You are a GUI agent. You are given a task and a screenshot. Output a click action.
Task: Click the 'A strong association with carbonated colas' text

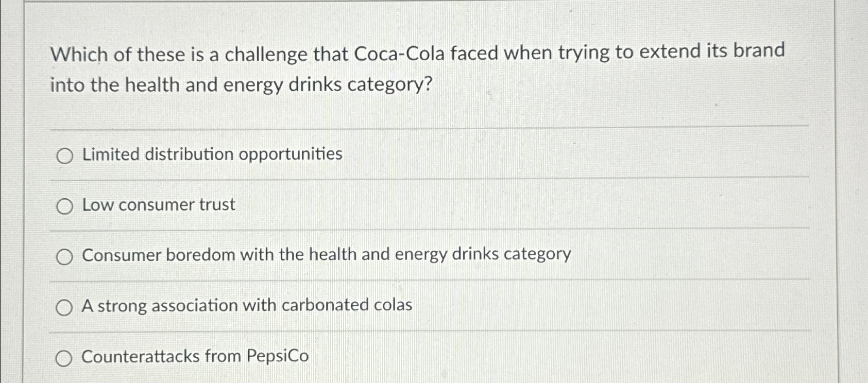tap(247, 305)
